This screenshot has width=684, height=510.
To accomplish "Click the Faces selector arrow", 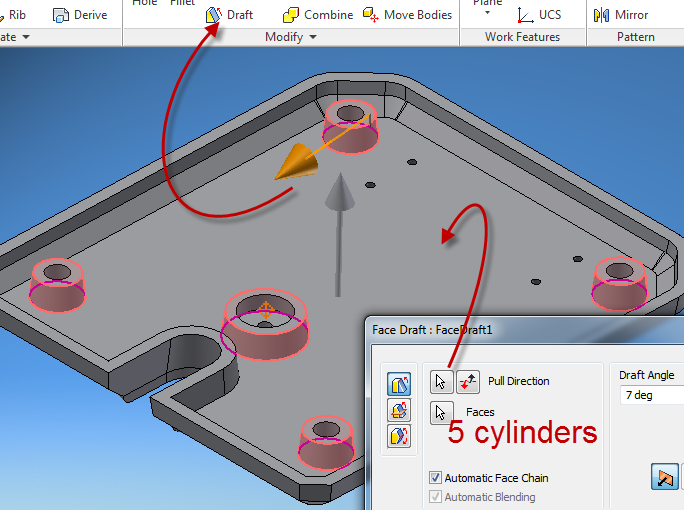I will (441, 413).
